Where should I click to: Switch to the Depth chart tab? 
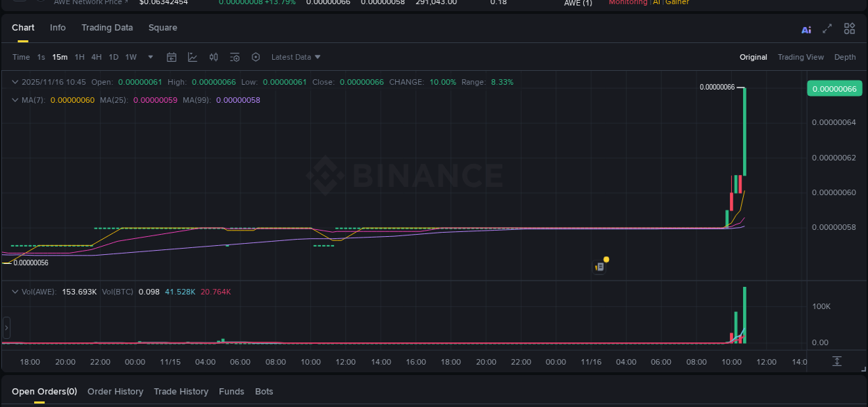tap(845, 57)
